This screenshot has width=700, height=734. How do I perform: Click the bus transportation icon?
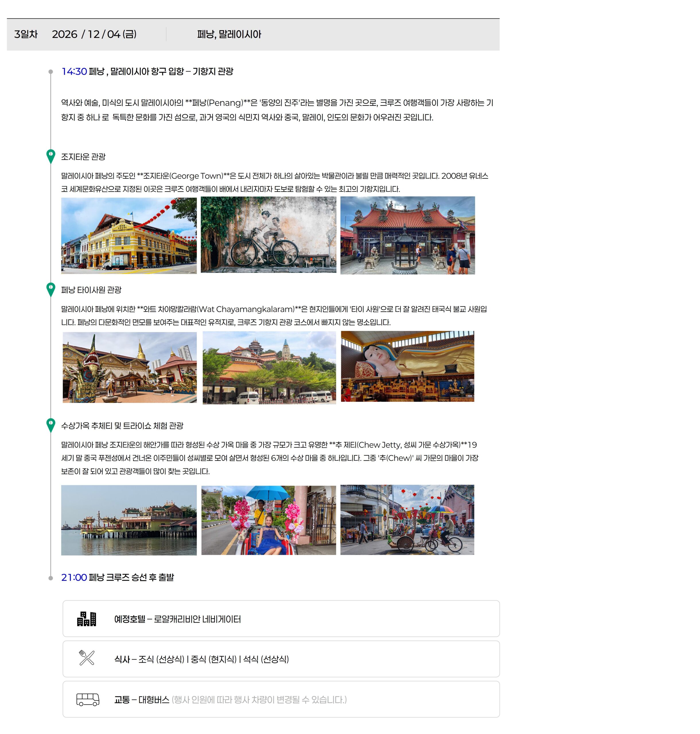tap(87, 699)
